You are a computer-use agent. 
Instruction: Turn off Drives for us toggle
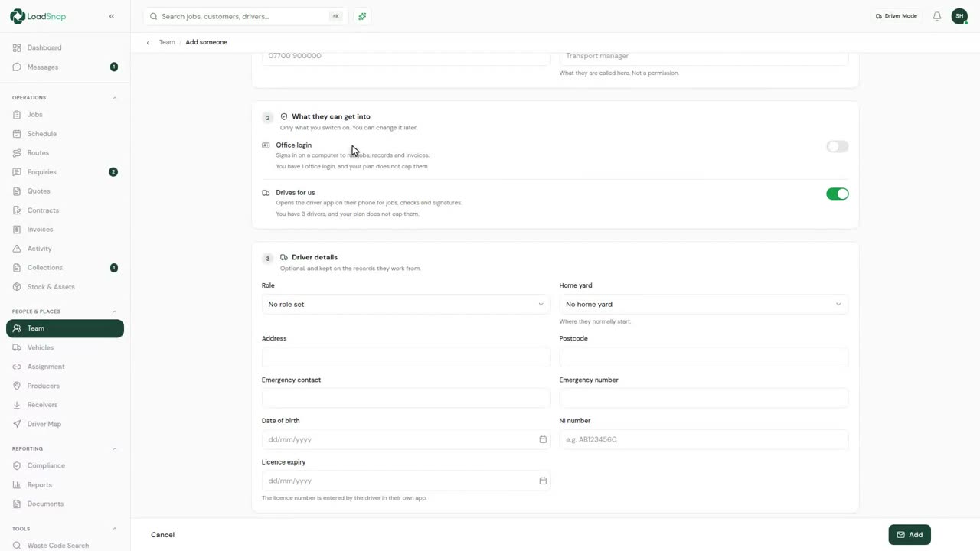pos(838,194)
